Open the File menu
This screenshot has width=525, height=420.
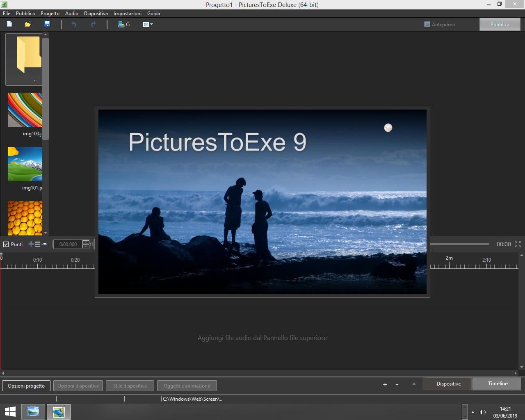(7, 13)
